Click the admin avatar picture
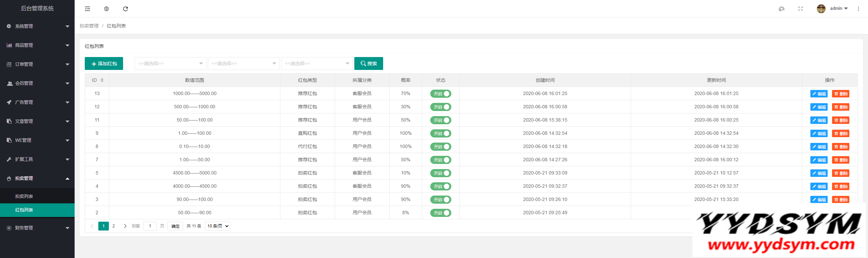This screenshot has width=868, height=258. tap(821, 9)
